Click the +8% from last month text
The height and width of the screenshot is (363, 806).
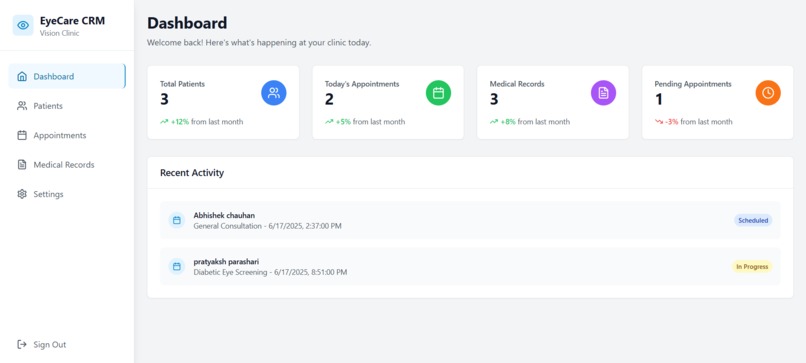click(535, 122)
